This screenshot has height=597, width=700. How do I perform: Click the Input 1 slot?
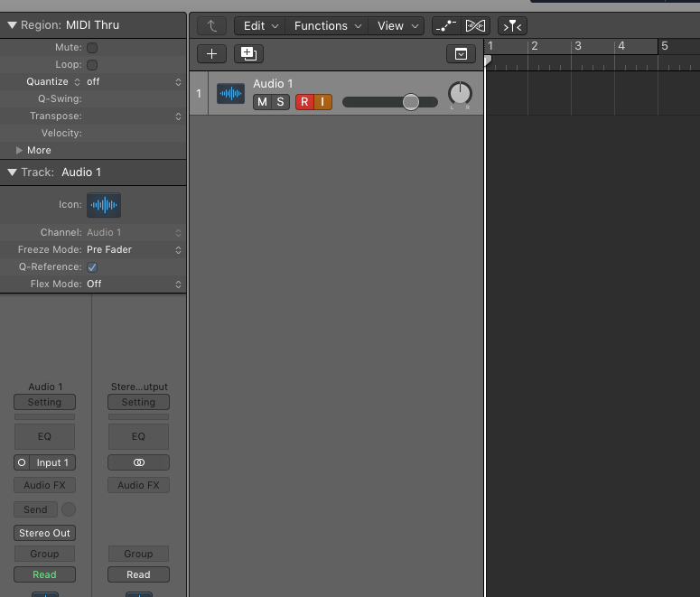click(x=52, y=462)
